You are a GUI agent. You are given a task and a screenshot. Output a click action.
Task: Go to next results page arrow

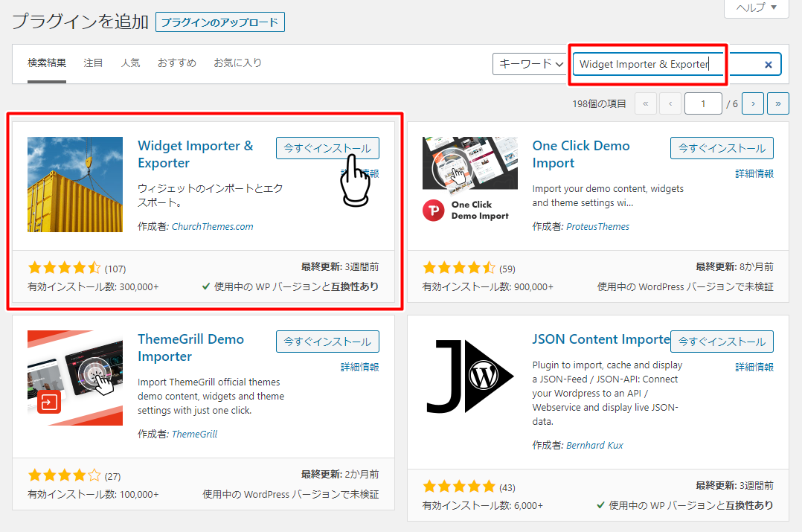[x=752, y=104]
